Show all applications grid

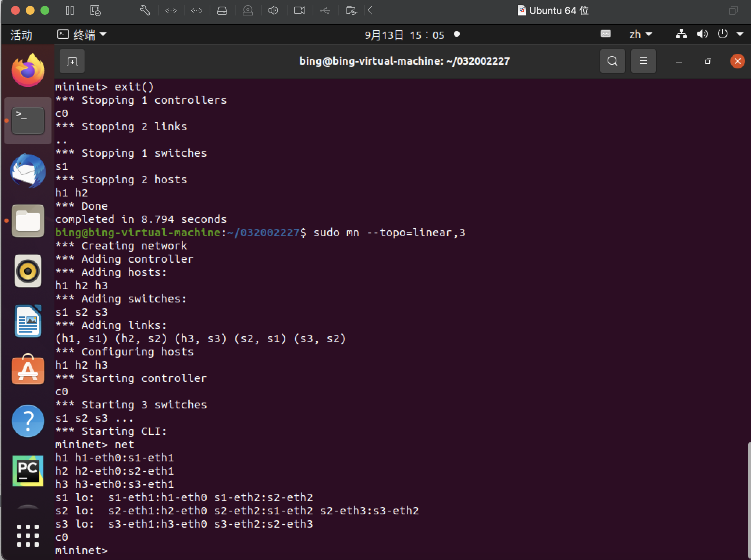(x=28, y=535)
